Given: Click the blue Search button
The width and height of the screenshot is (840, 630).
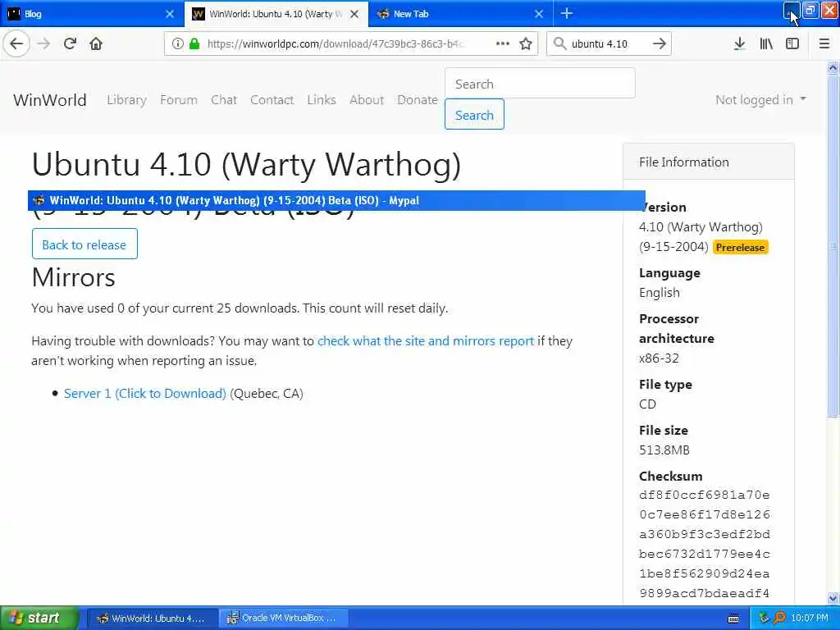Looking at the screenshot, I should pyautogui.click(x=474, y=115).
